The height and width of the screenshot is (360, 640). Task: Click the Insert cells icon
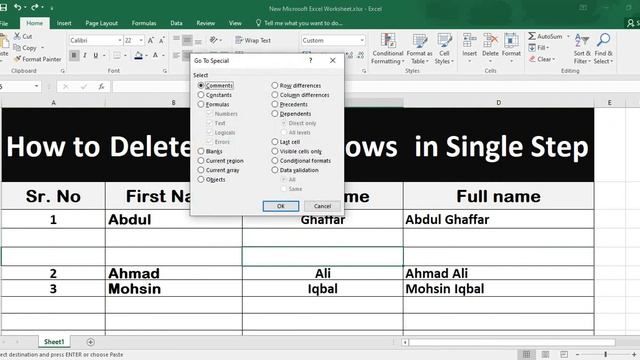tap(469, 41)
